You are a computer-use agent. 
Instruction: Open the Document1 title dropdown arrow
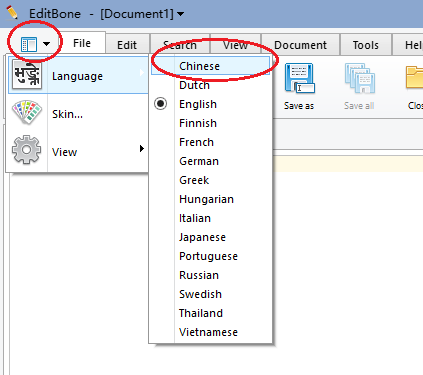(x=180, y=14)
